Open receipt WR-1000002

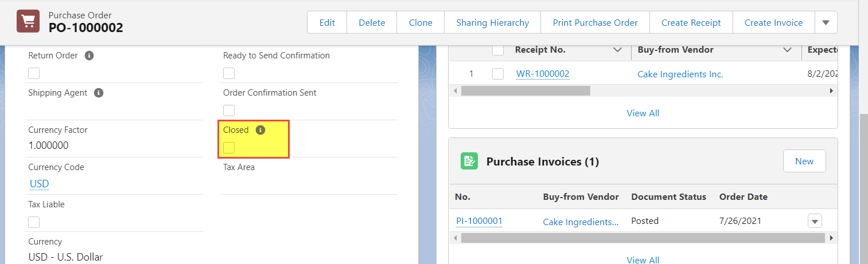coord(543,74)
